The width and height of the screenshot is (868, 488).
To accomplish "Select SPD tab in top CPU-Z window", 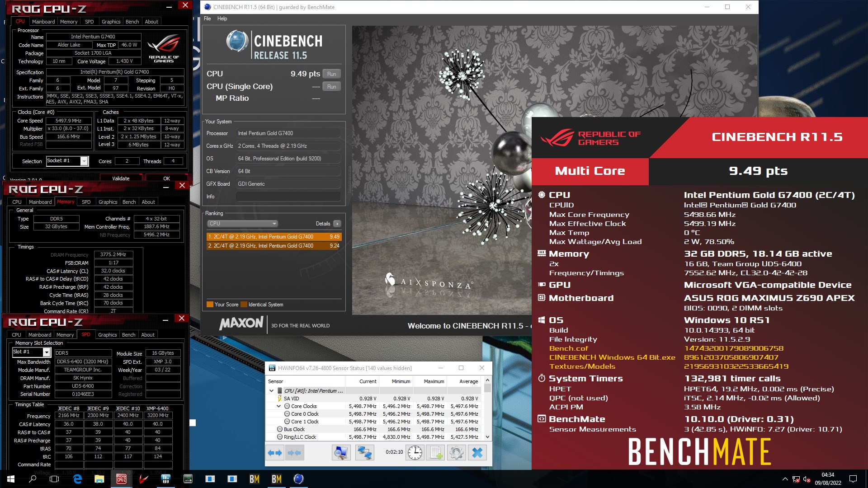I will pyautogui.click(x=89, y=21).
